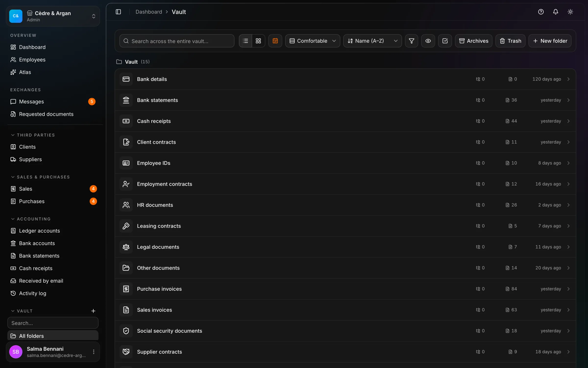Click the Ledger accounts icon
The width and height of the screenshot is (588, 368).
(x=13, y=231)
